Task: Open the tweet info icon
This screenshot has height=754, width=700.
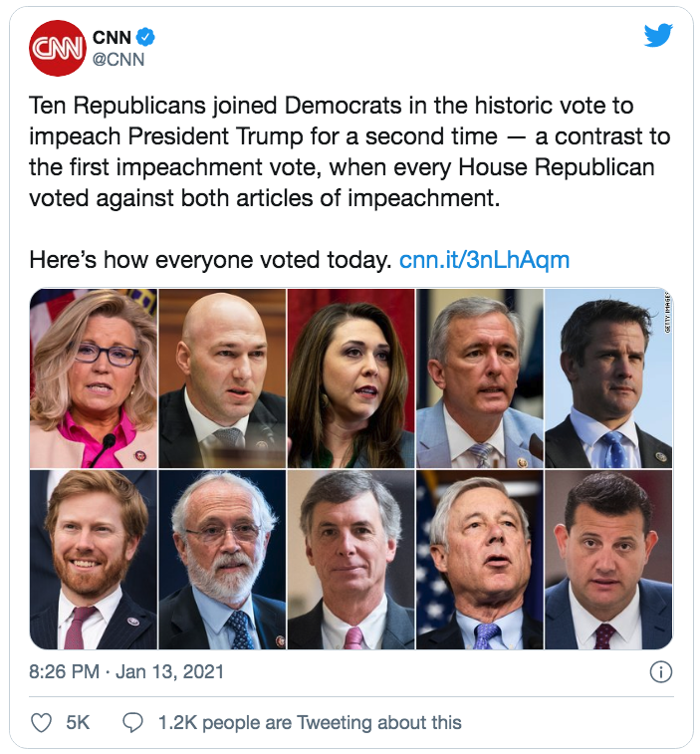Action: (660, 672)
